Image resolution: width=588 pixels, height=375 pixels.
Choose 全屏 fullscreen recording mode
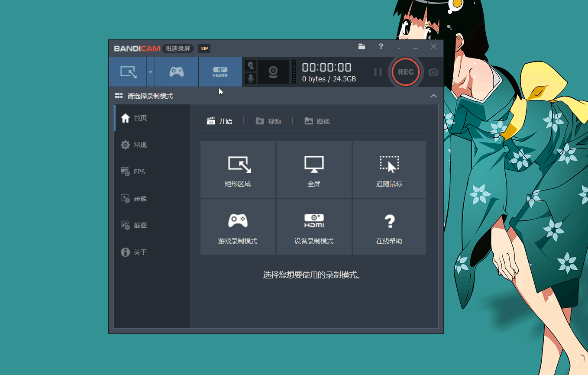[313, 170]
